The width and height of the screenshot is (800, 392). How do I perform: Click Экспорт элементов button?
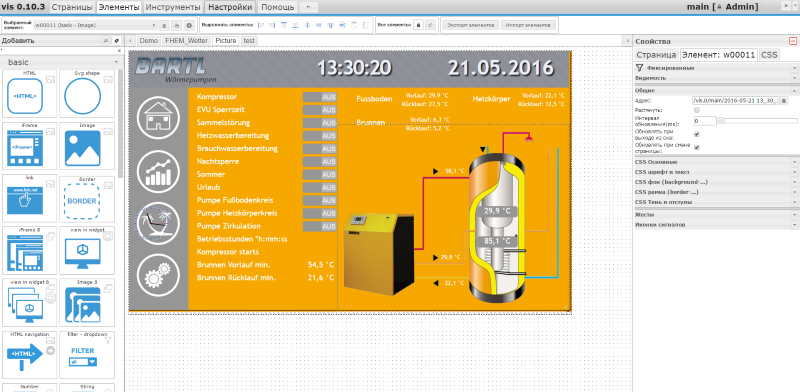coord(470,24)
